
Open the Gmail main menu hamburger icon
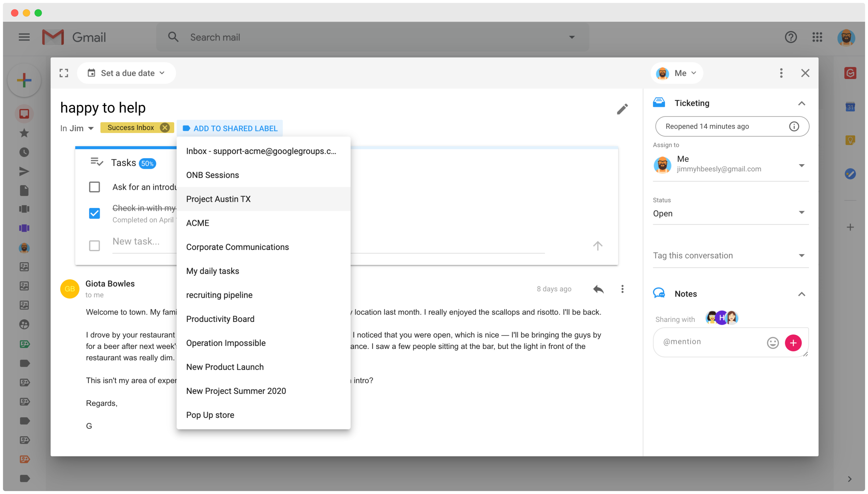[24, 37]
